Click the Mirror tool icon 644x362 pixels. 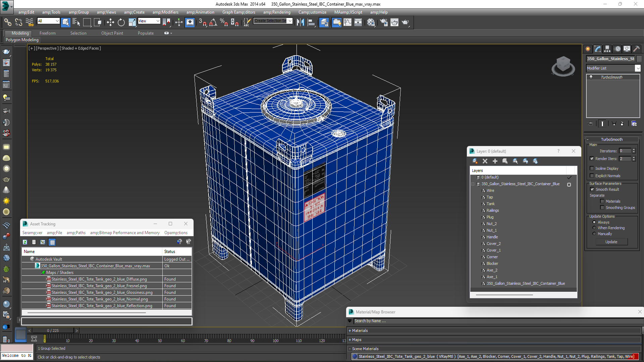[300, 22]
